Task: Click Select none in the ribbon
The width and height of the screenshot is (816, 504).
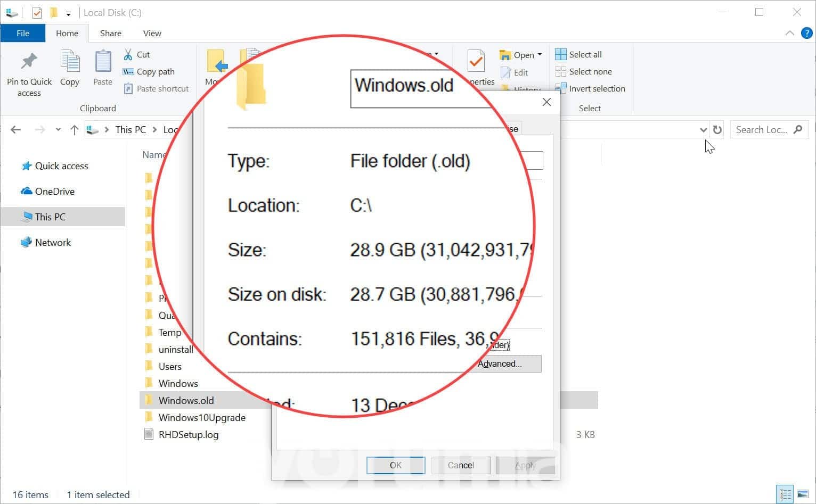Action: (584, 71)
